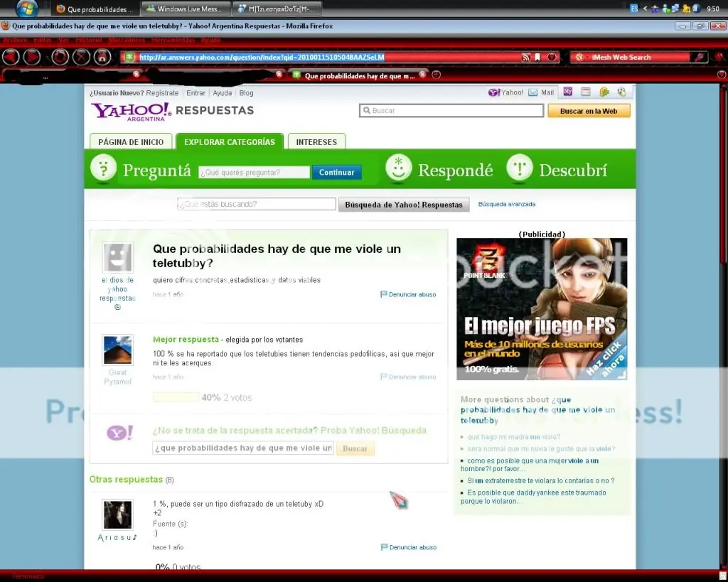Click the iMesh search magnifier icon

click(x=699, y=57)
